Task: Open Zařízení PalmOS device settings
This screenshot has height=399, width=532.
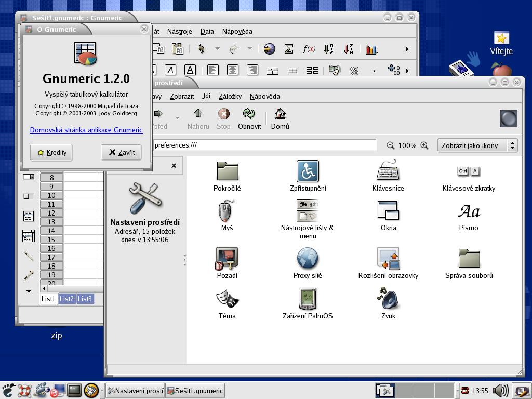Action: [x=308, y=304]
